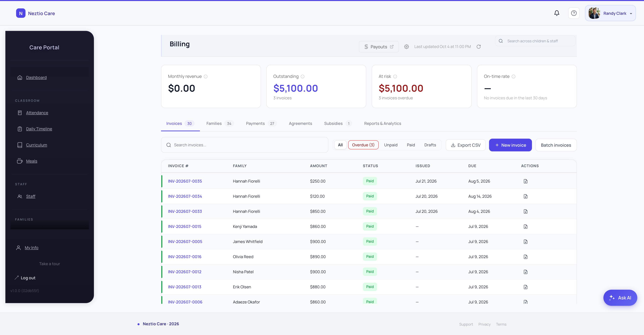Download invoice INV-202607-0013 document icon

525,287
